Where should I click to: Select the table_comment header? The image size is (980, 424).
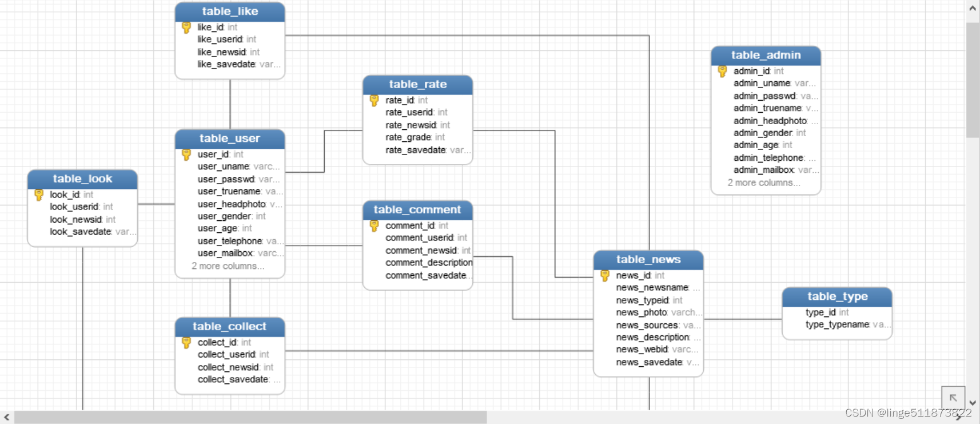click(418, 210)
